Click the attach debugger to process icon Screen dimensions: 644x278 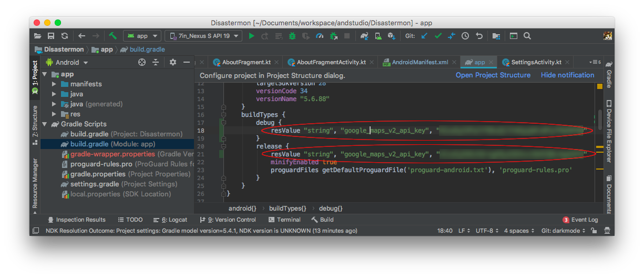[x=333, y=36]
